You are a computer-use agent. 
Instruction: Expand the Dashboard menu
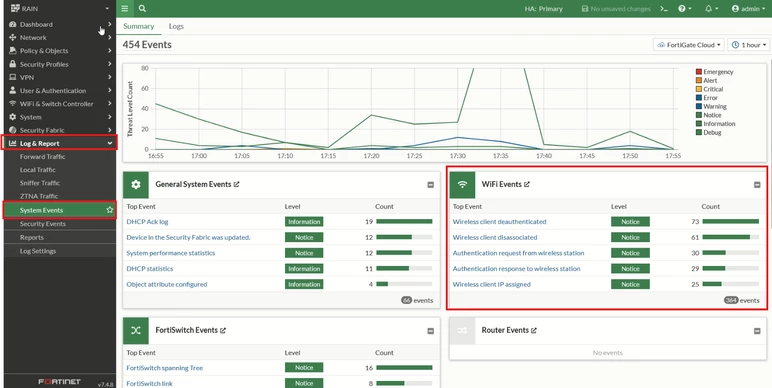click(60, 24)
